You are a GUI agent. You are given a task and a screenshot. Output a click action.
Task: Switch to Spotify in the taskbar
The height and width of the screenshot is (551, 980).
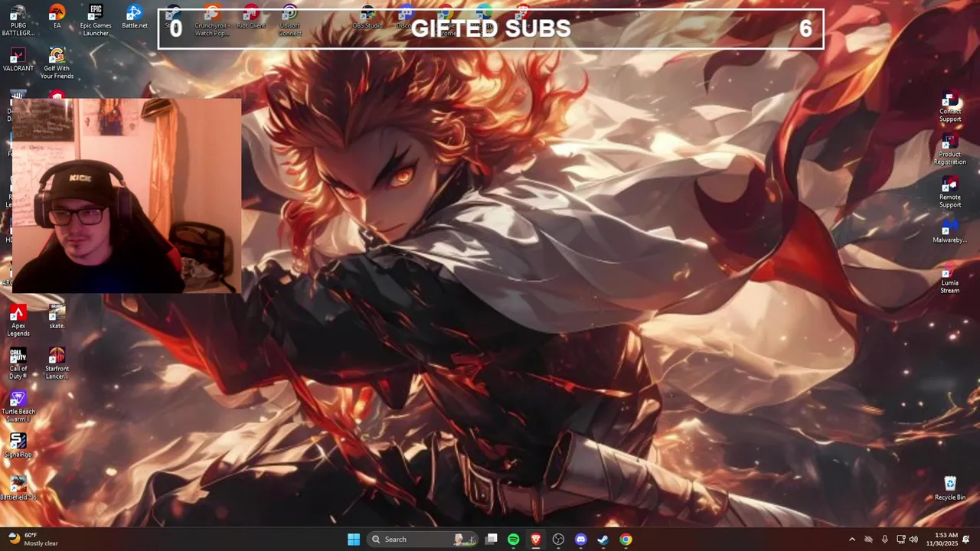514,540
